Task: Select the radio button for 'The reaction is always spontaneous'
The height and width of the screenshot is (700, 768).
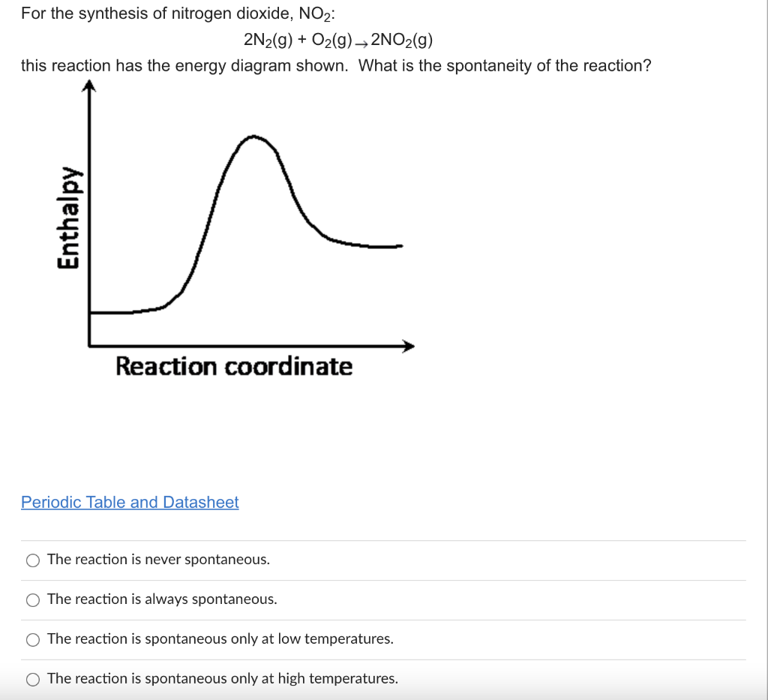Action: coord(33,599)
